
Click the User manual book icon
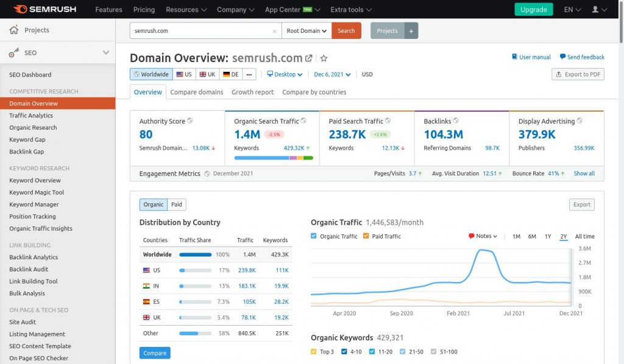click(514, 57)
